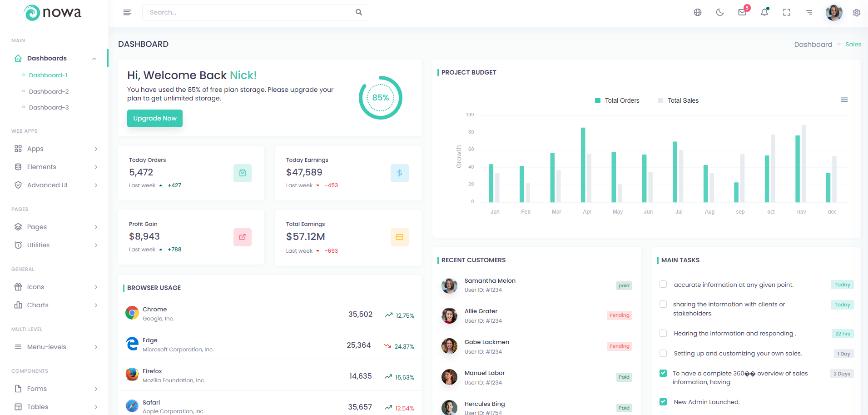868x415 pixels.
Task: Select Dashboard-3 in sidebar
Action: click(49, 107)
